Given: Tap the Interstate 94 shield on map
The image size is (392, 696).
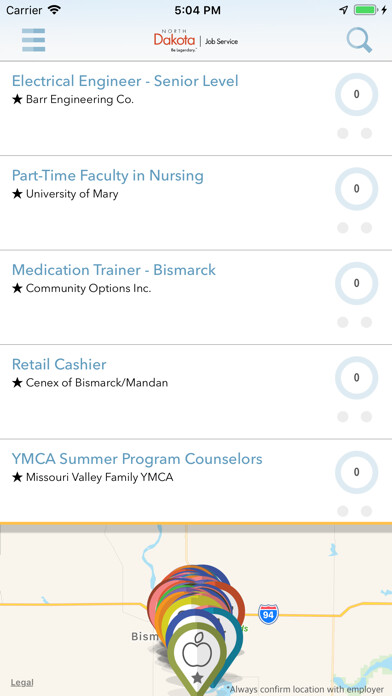Looking at the screenshot, I should 268,614.
